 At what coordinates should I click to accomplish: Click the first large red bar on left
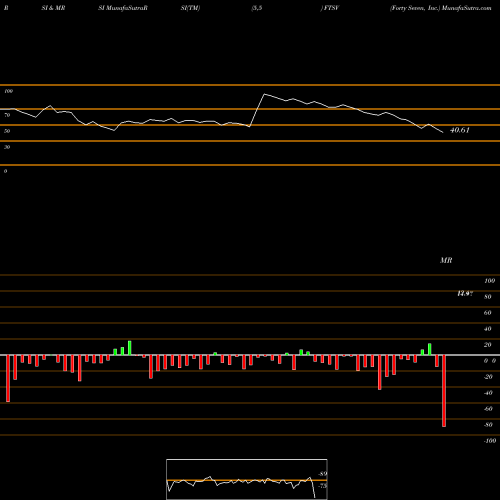[x=8, y=378]
